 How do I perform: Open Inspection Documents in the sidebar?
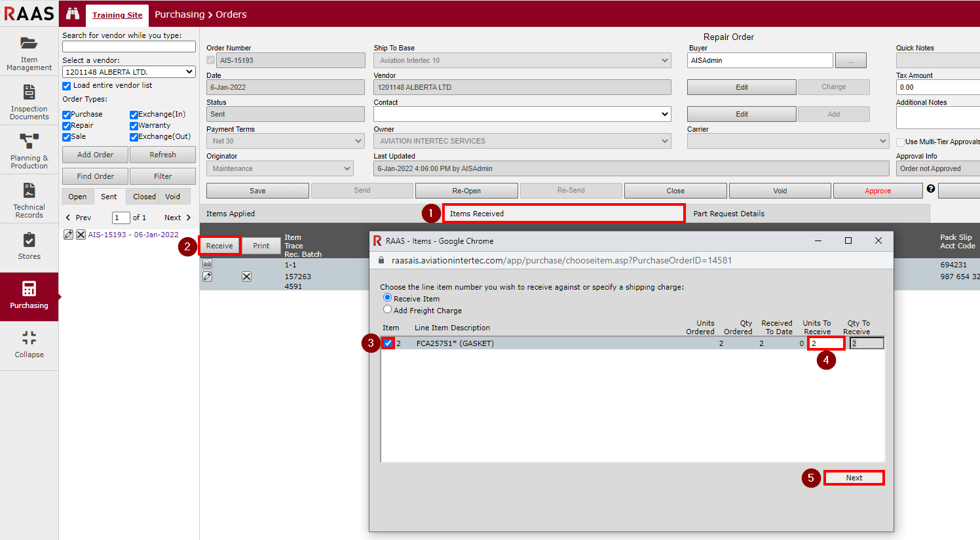(x=29, y=102)
